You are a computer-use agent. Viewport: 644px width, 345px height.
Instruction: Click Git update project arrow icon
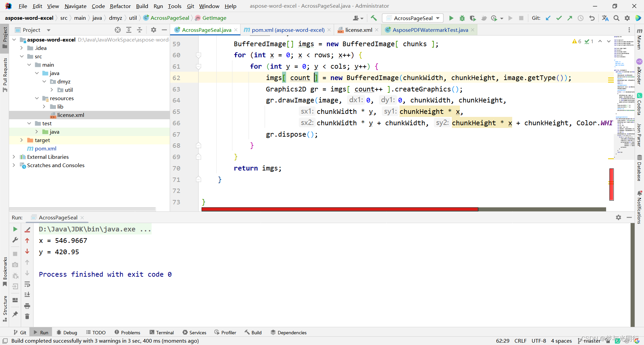pos(548,18)
